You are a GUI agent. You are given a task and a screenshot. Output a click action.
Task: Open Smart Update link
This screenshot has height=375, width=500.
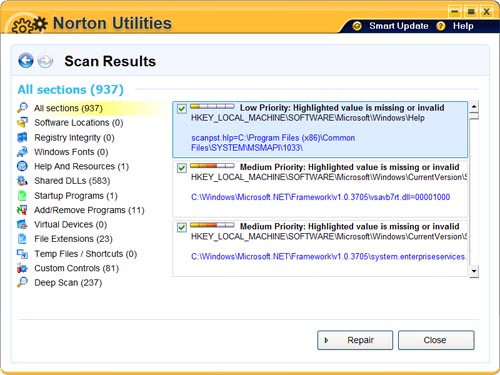click(399, 26)
